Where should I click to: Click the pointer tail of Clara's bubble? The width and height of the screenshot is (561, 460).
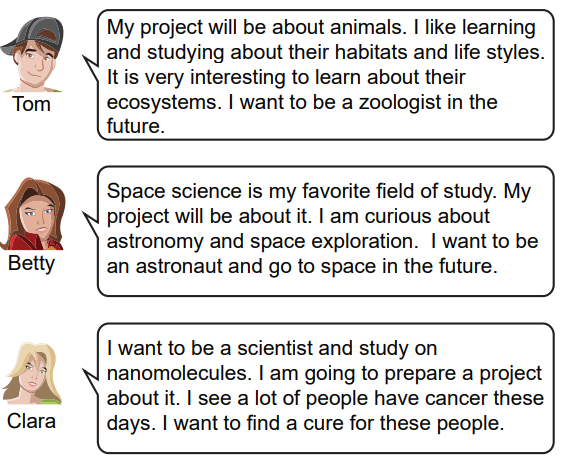(x=91, y=380)
